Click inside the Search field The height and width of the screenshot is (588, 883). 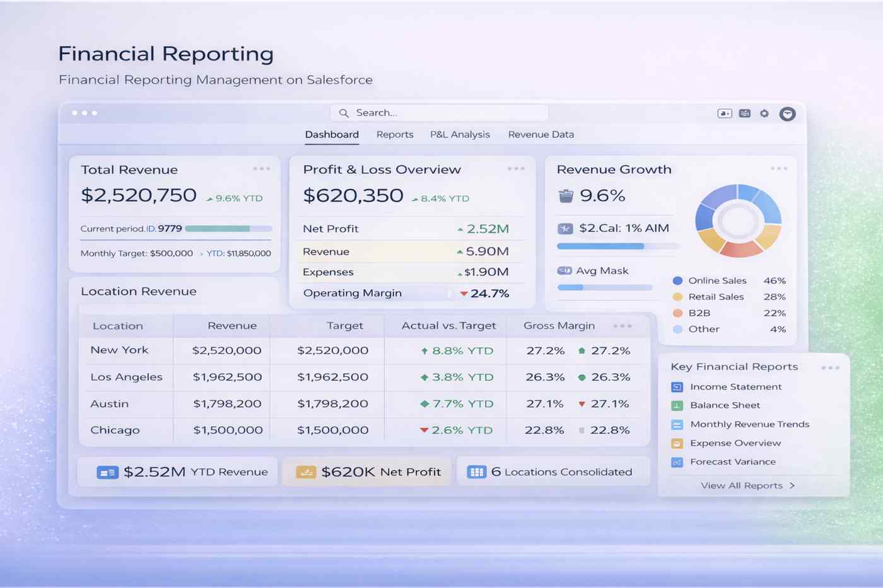point(440,113)
